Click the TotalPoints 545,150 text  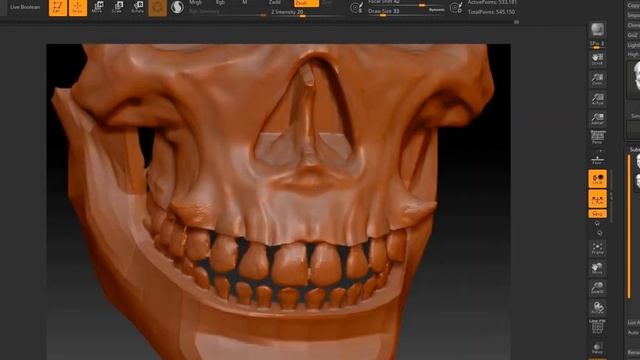click(491, 12)
